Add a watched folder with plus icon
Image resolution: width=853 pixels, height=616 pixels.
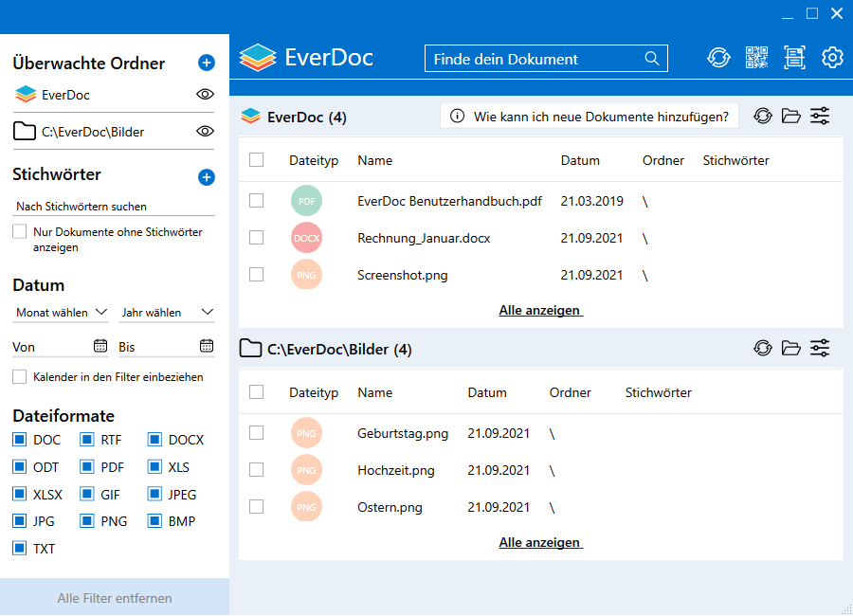[x=207, y=63]
